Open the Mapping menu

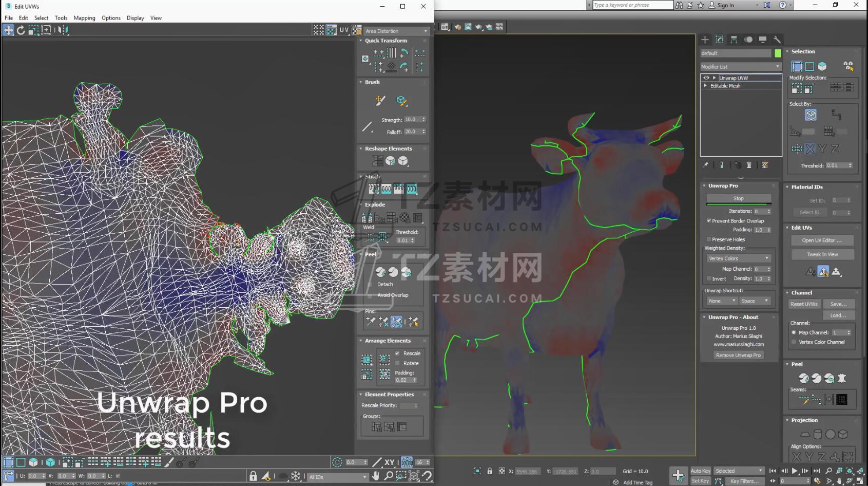click(x=84, y=18)
